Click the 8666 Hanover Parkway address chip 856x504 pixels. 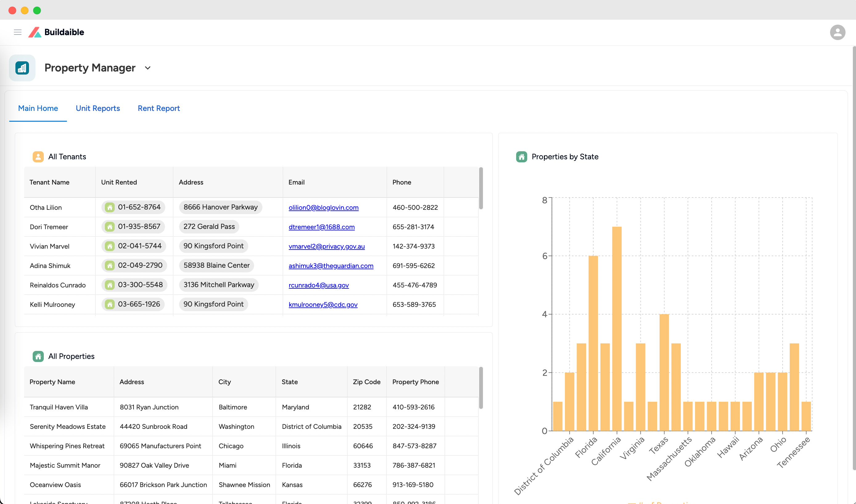220,207
